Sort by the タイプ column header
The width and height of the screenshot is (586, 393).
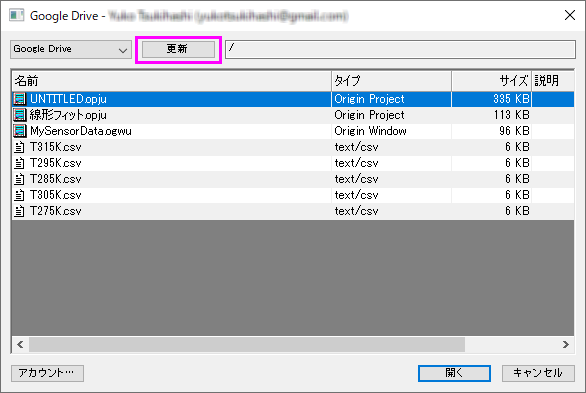(391, 81)
